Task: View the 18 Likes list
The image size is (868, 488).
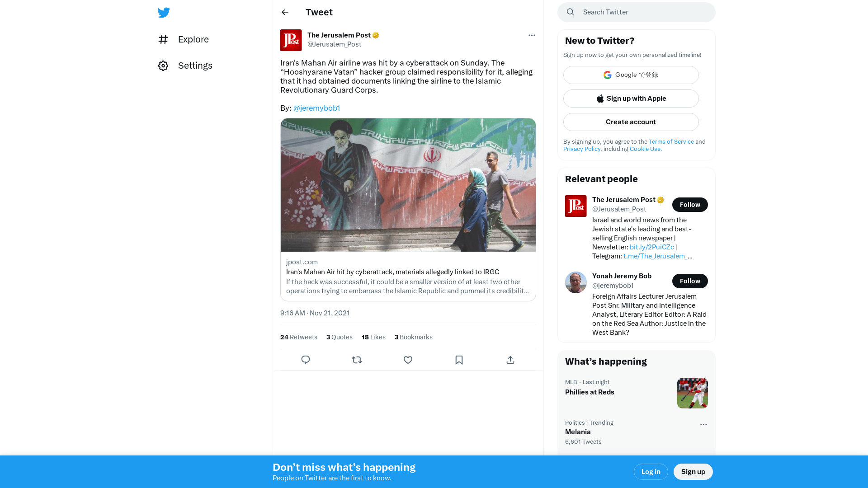Action: [374, 337]
